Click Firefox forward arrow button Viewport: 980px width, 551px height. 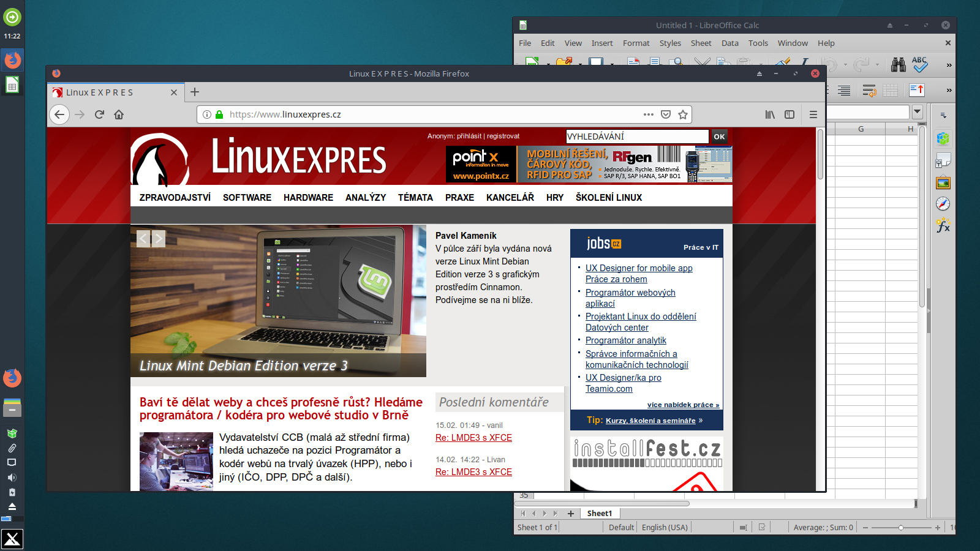pyautogui.click(x=80, y=114)
